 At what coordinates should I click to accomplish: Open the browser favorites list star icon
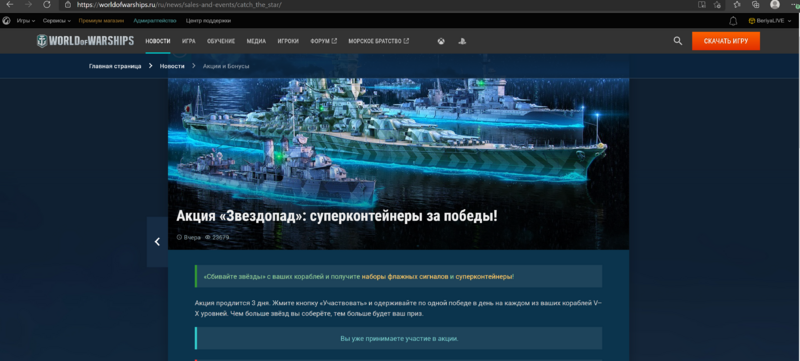point(737,4)
